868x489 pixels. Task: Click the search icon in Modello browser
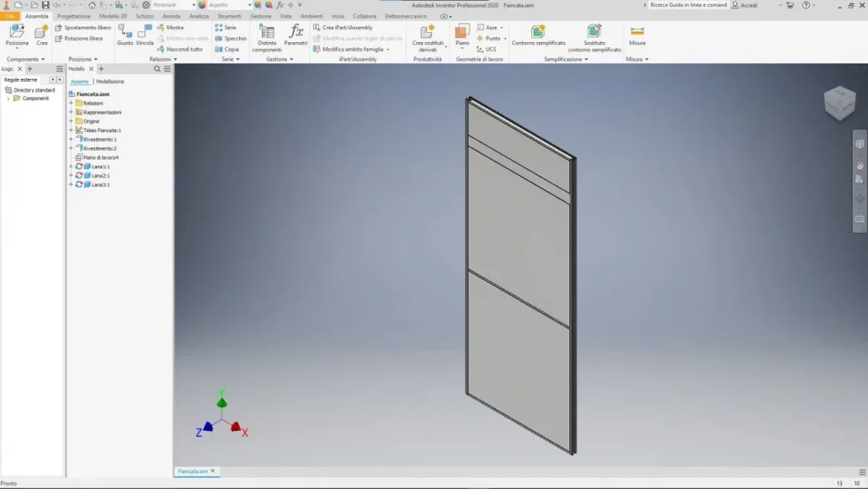(157, 70)
